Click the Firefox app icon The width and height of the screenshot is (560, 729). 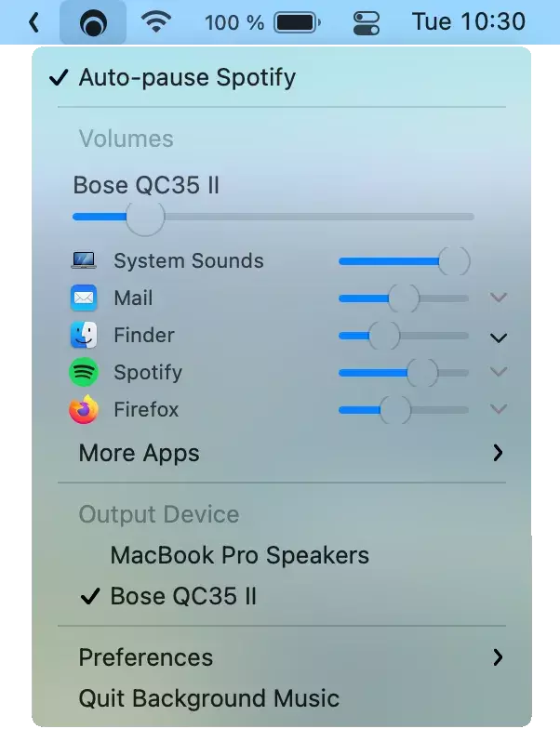84,409
